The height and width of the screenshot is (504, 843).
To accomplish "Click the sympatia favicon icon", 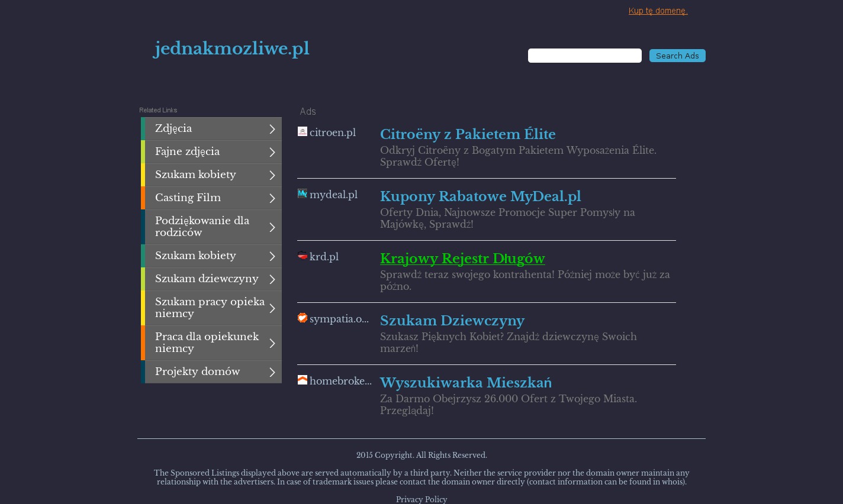I will (302, 318).
